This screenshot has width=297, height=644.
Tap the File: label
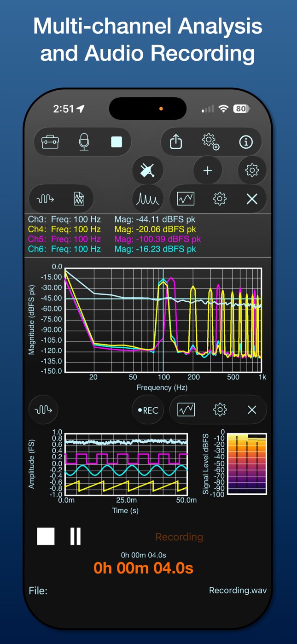point(38,591)
